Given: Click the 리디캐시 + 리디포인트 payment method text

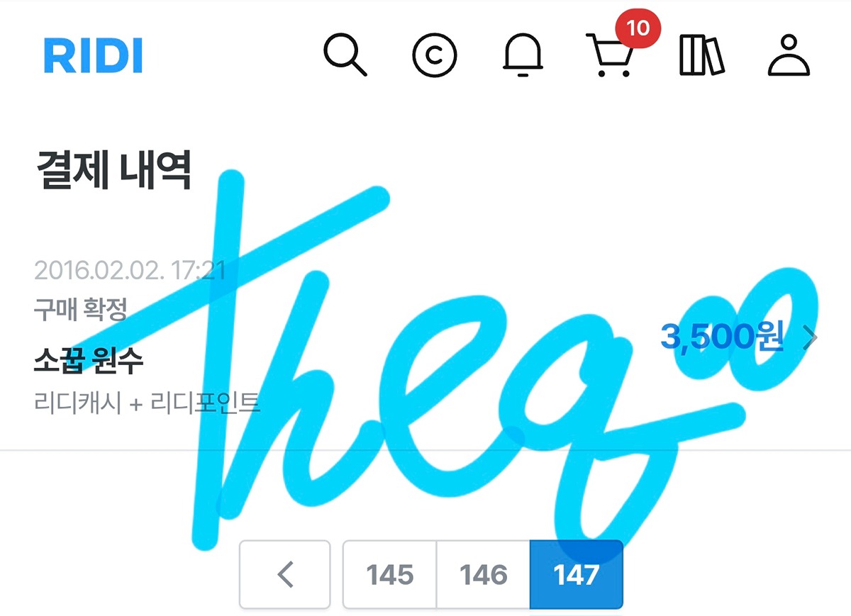Looking at the screenshot, I should click(147, 403).
